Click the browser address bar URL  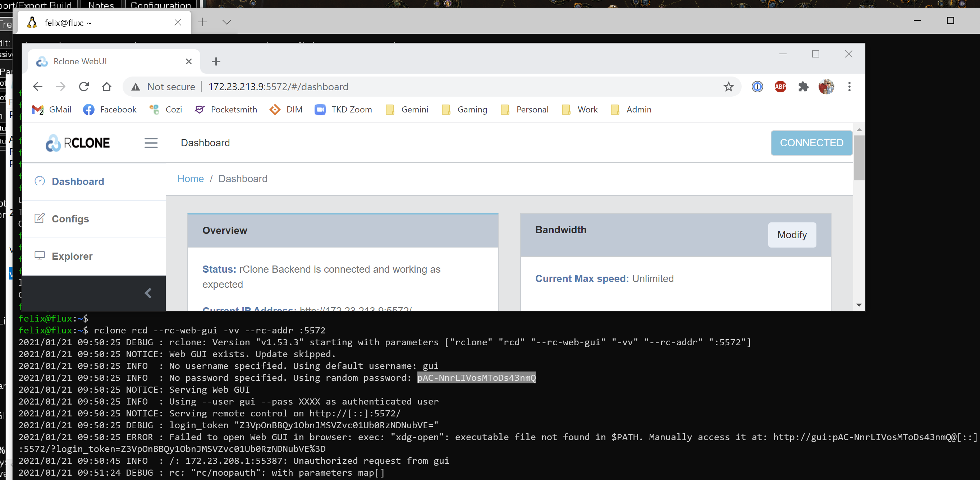pyautogui.click(x=278, y=87)
